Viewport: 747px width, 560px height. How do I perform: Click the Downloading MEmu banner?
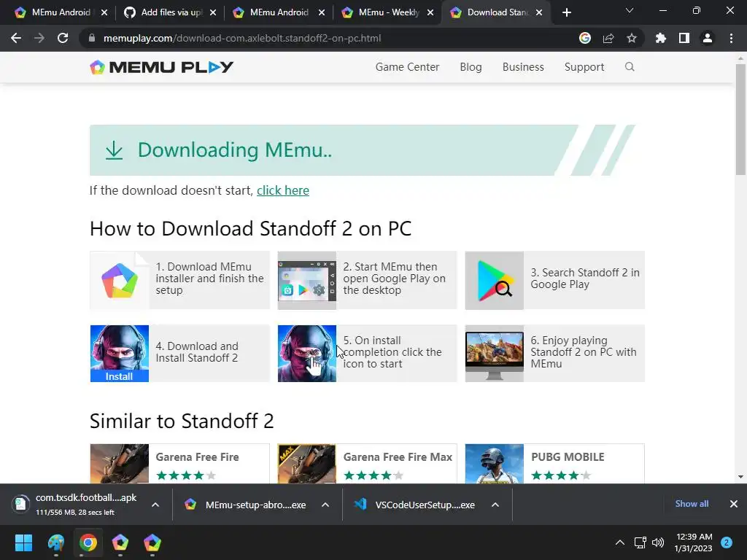(362, 150)
